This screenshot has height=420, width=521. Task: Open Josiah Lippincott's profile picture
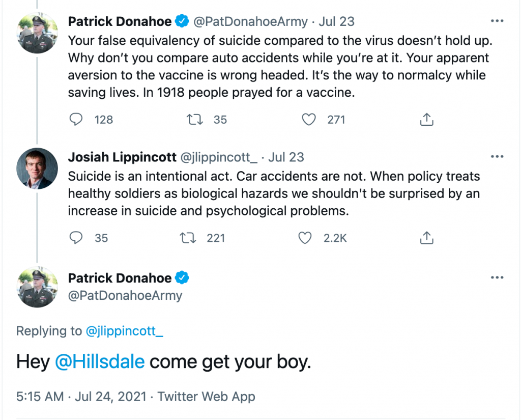coord(37,169)
